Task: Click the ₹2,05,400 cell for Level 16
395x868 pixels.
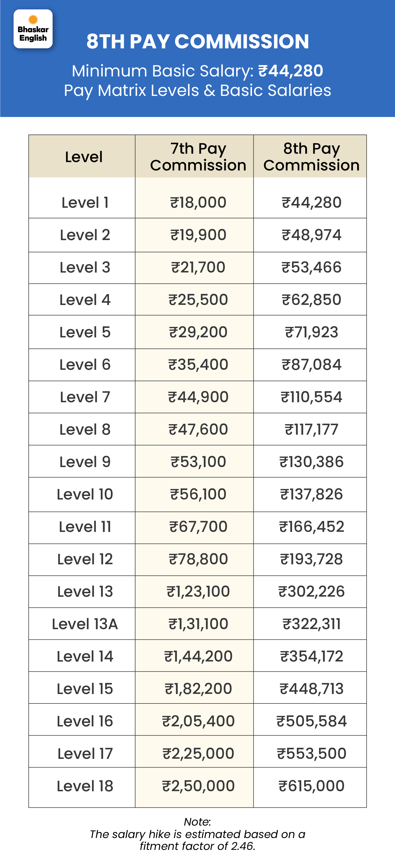Action: pos(198,721)
